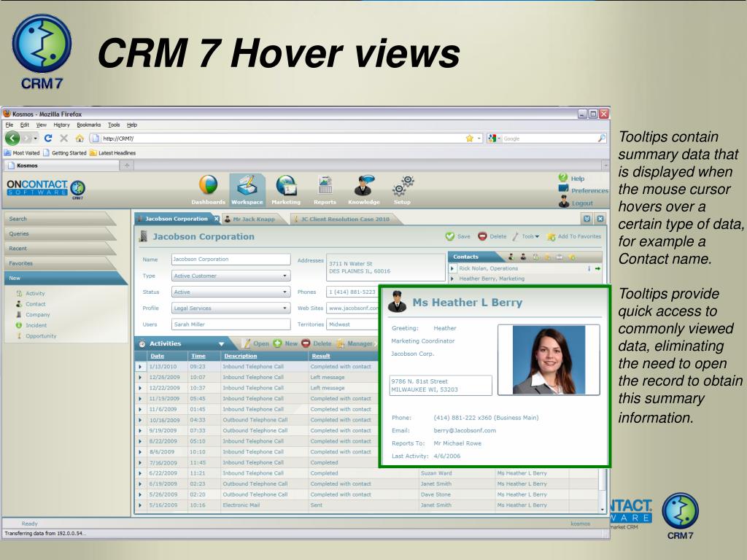
Task: Expand the Search sidebar panel
Action: 60,219
